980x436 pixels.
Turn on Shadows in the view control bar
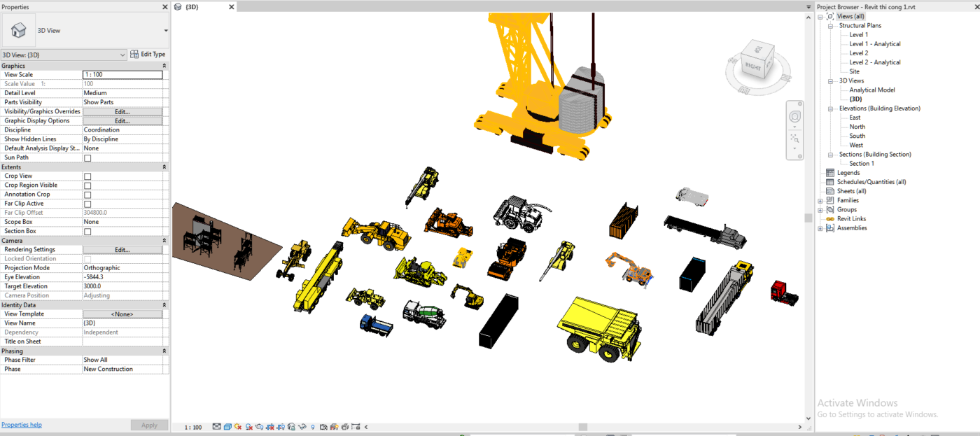[249, 425]
